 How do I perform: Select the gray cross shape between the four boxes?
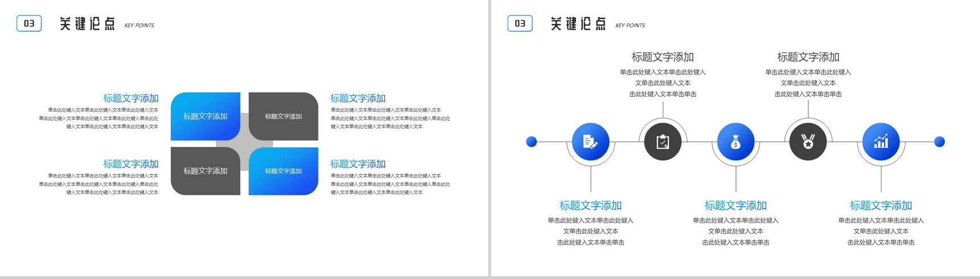[244, 143]
